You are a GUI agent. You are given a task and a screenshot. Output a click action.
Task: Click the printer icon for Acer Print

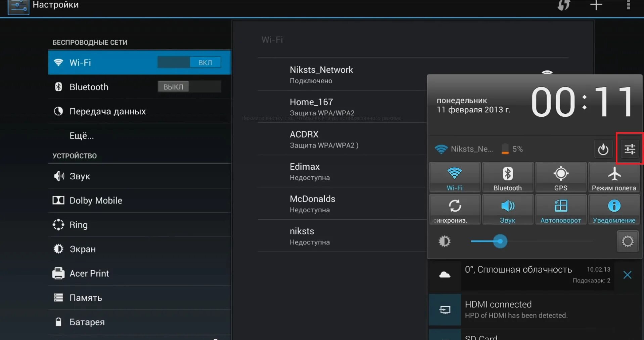58,273
